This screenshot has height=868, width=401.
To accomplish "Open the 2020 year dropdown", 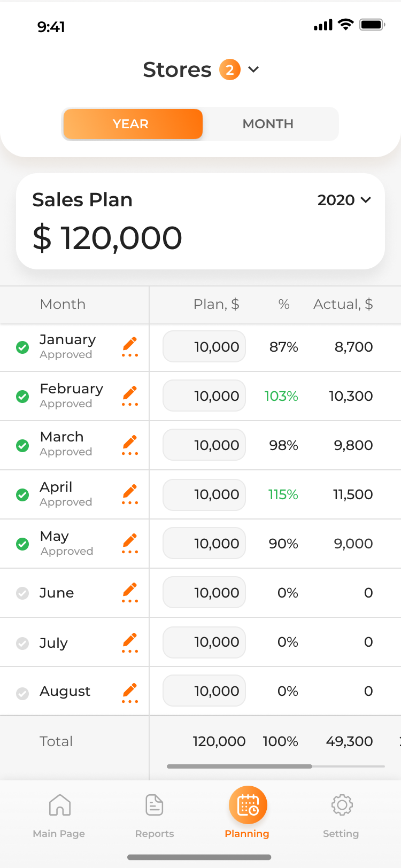I will (x=344, y=200).
